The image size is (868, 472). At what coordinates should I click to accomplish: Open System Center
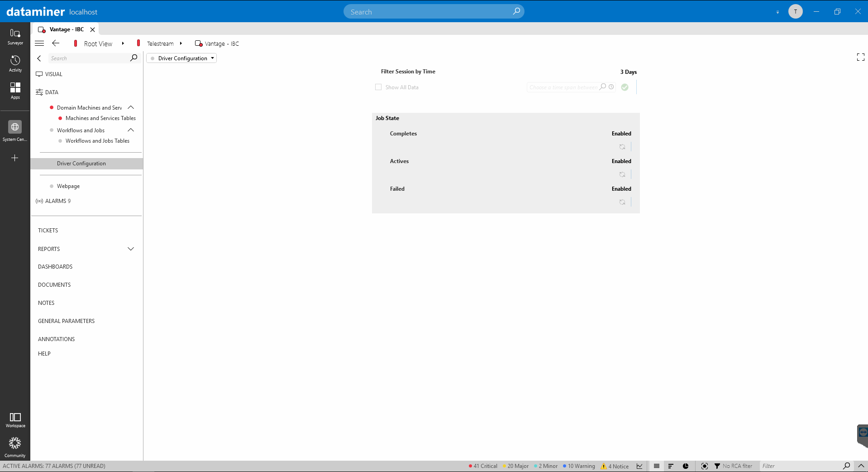pyautogui.click(x=15, y=131)
